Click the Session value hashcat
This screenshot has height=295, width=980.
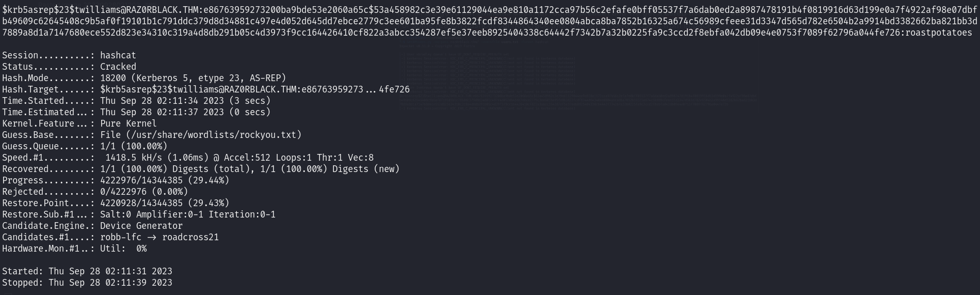(x=118, y=55)
